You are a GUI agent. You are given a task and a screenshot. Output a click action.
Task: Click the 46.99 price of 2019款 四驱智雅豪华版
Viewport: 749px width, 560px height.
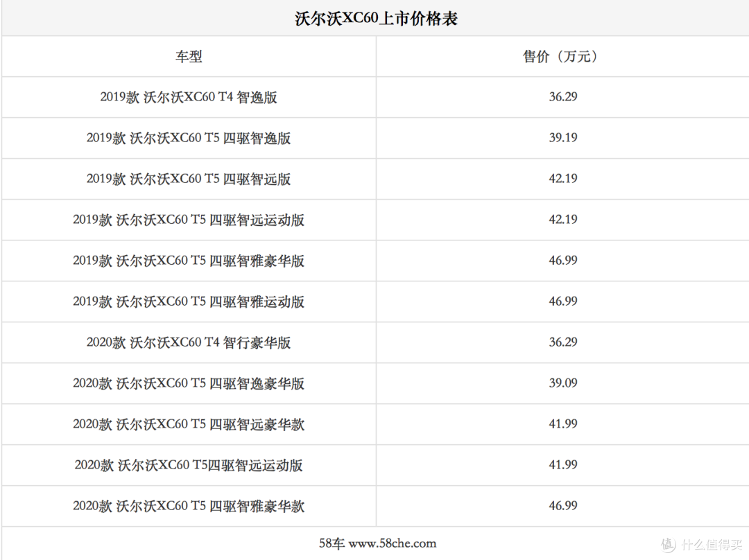[563, 261]
